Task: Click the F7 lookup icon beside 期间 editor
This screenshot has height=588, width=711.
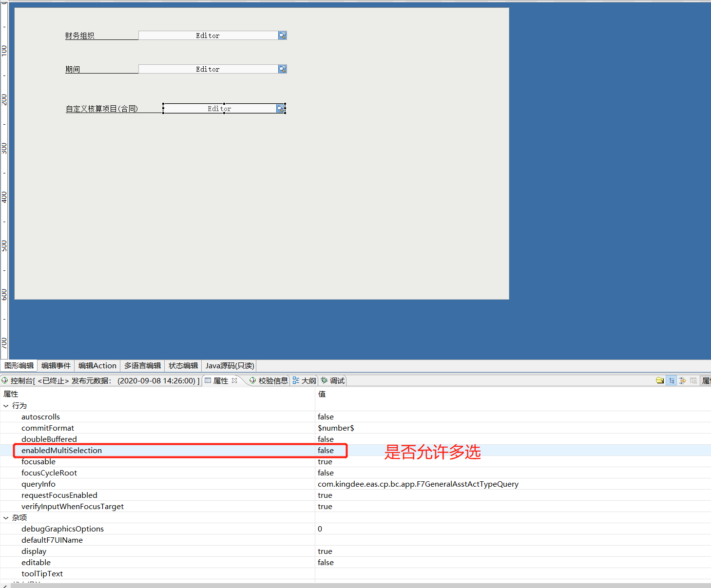Action: 283,69
